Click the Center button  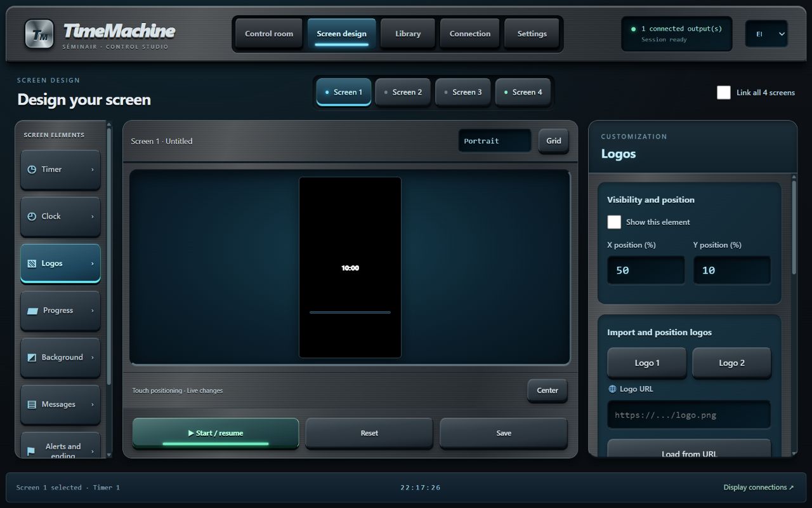(547, 391)
